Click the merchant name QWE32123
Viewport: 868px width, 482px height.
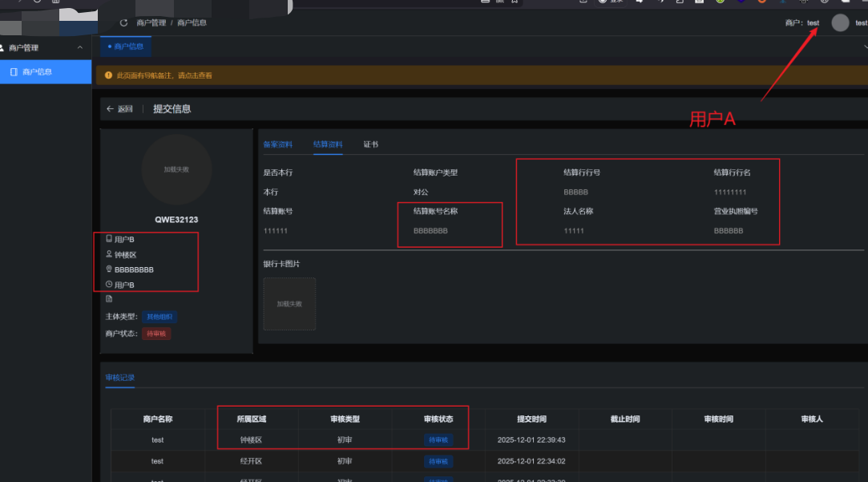tap(176, 220)
